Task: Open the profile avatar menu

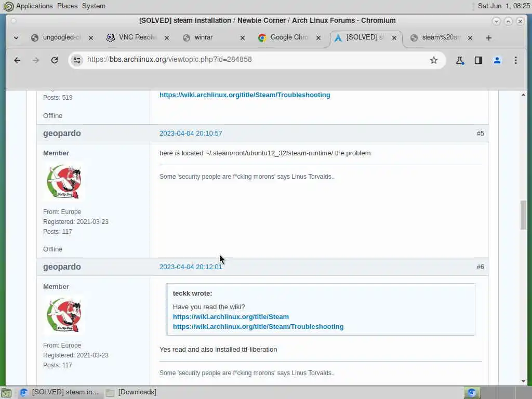Action: pyautogui.click(x=497, y=60)
